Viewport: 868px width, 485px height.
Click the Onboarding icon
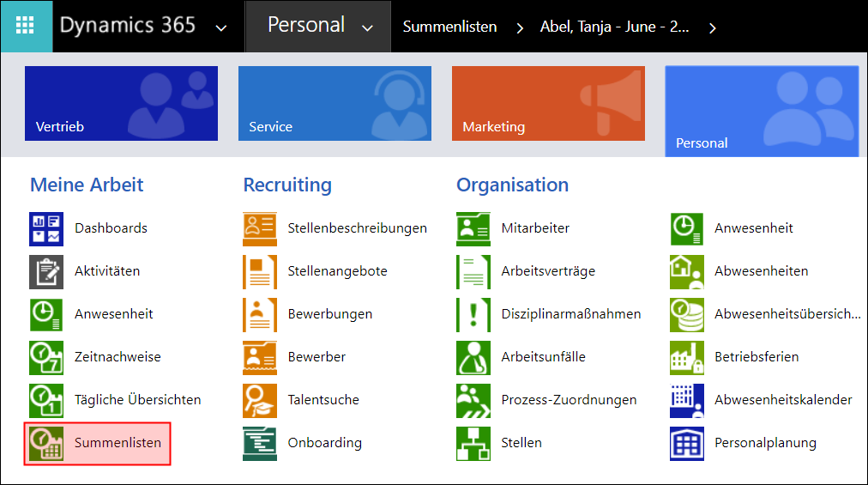pos(260,444)
